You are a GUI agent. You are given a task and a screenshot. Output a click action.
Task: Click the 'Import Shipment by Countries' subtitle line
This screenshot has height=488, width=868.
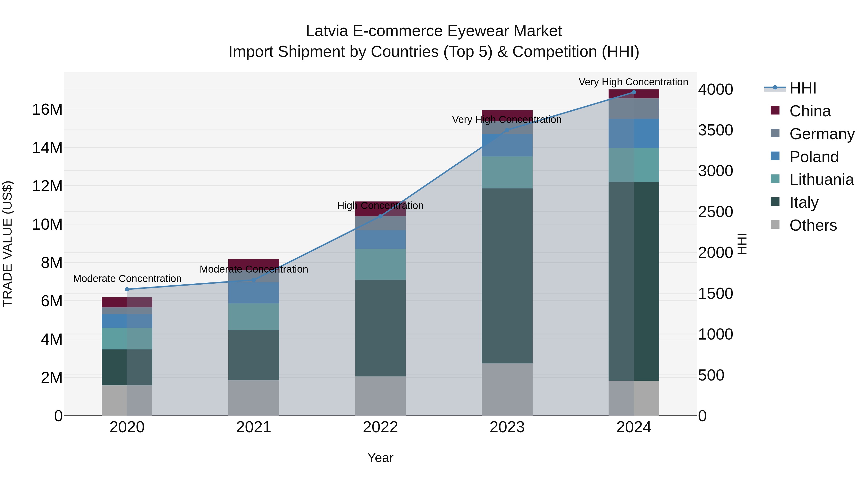[434, 52]
